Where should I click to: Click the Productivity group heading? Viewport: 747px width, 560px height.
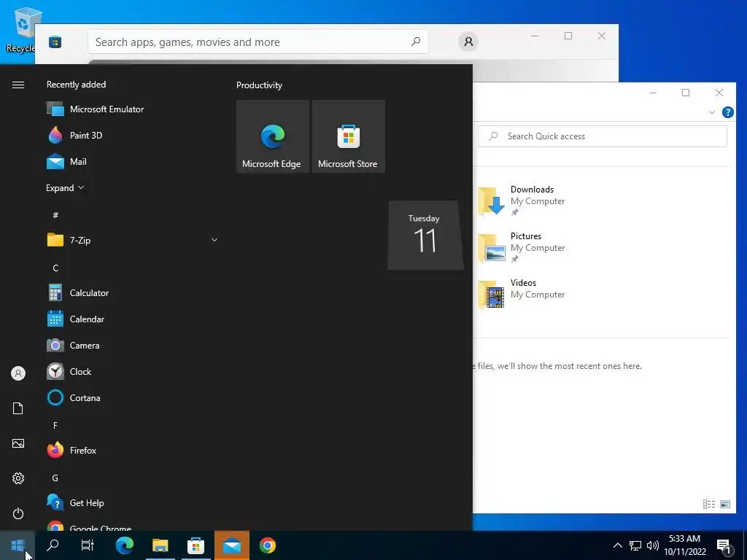259,85
